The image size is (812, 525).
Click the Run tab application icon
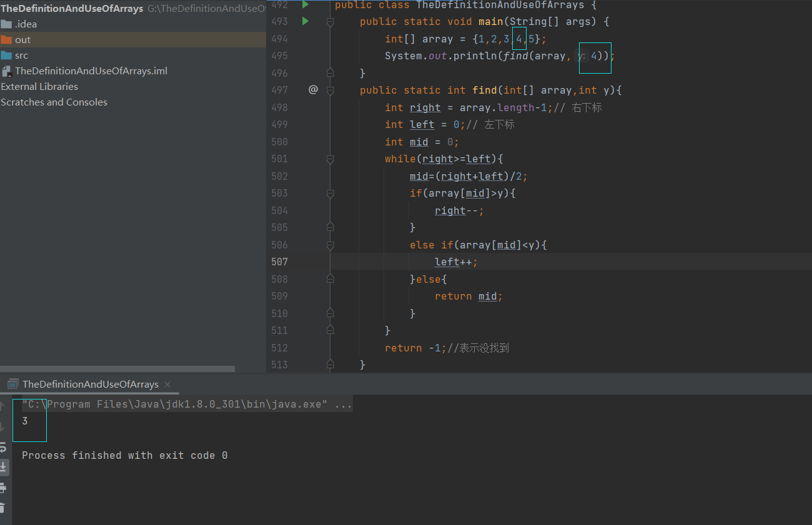[12, 384]
